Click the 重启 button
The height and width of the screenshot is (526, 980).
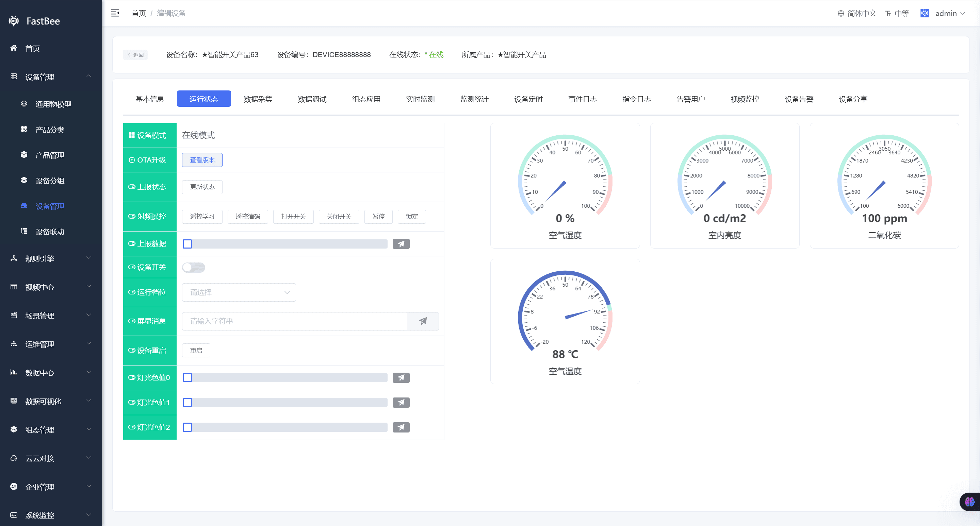[x=196, y=351]
